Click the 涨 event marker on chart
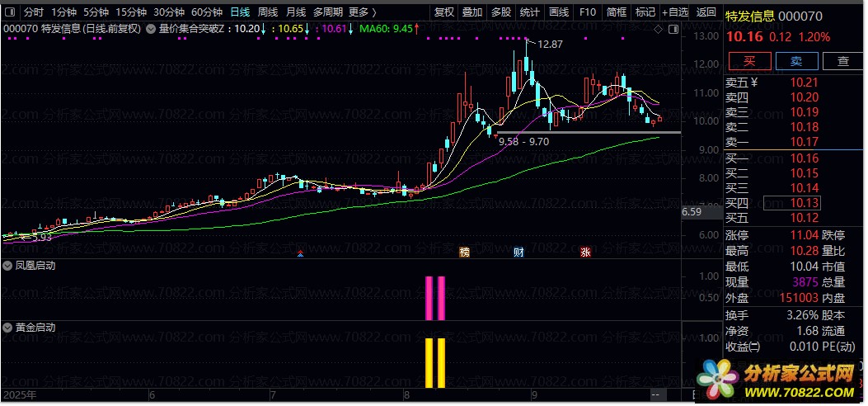Image resolution: width=868 pixels, height=406 pixels. [x=585, y=252]
